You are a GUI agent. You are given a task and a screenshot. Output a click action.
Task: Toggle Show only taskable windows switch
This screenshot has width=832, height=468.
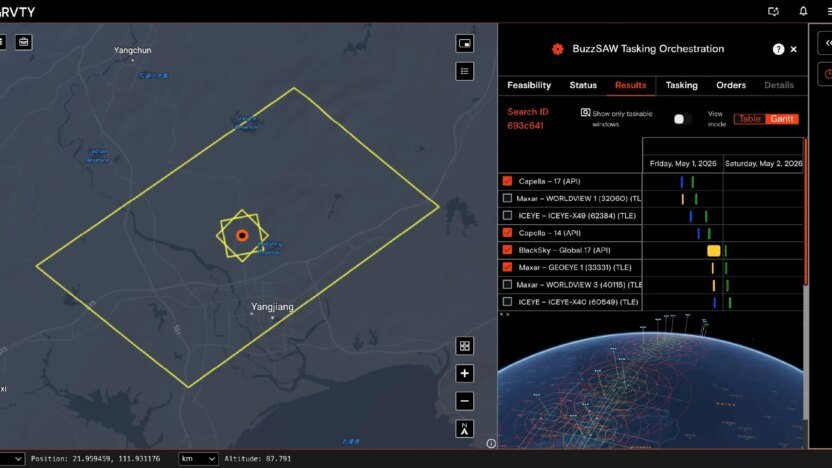(682, 119)
